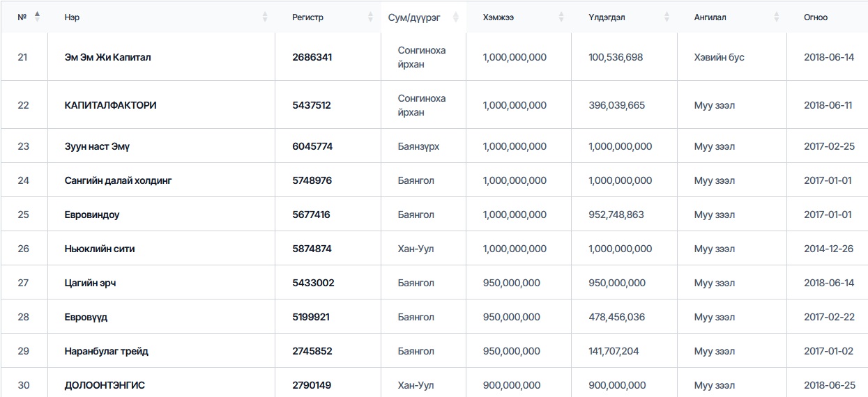Screen dimensions: 868x397
Task: Click on Сангийн далай холдинг
Action: coord(118,180)
